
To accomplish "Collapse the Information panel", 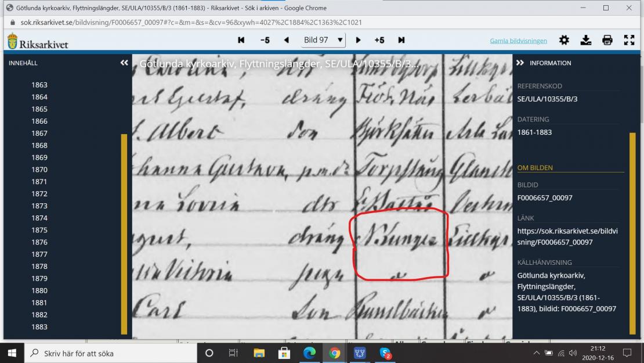I will click(520, 63).
